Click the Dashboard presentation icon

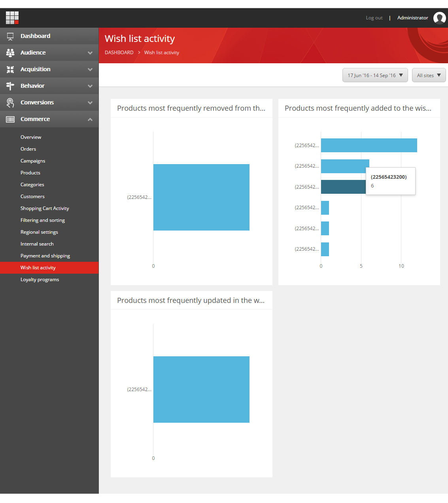[x=10, y=36]
